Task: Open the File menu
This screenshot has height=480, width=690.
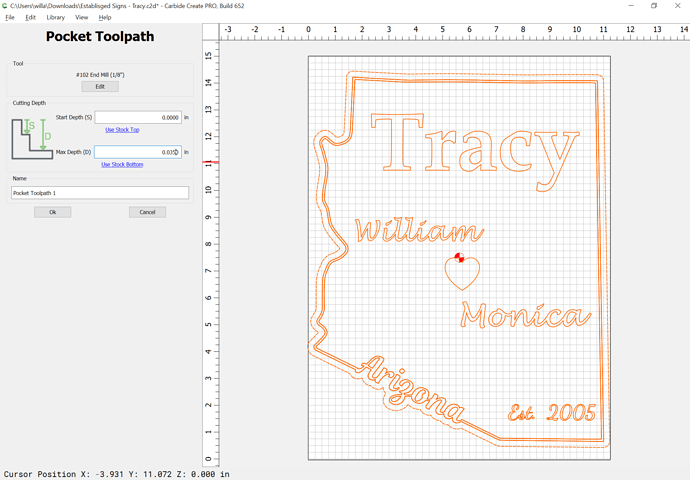Action: point(10,18)
